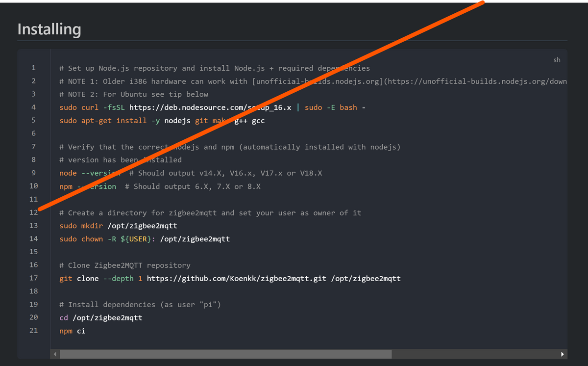Click the NOTE 2 Ubuntu tip comment
This screenshot has height=366, width=588.
pyautogui.click(x=133, y=94)
